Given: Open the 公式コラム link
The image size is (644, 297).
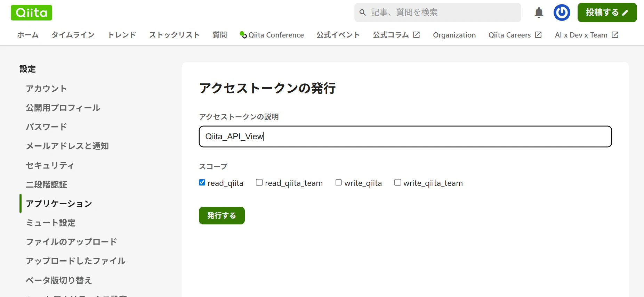Looking at the screenshot, I should 396,35.
